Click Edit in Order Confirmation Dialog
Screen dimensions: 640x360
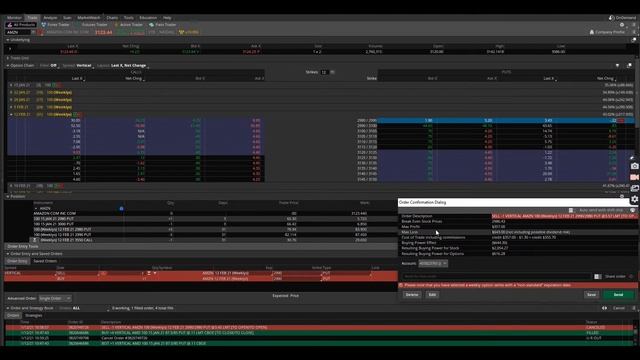pos(432,295)
